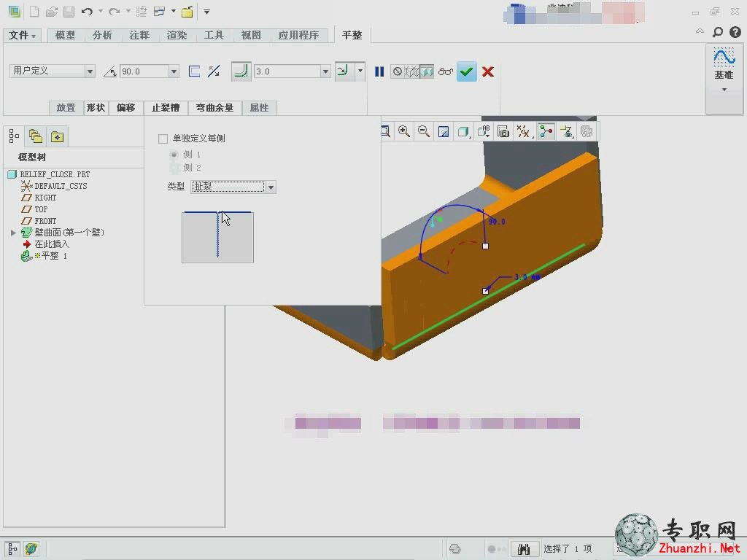Open the window switch icon

click(x=160, y=12)
